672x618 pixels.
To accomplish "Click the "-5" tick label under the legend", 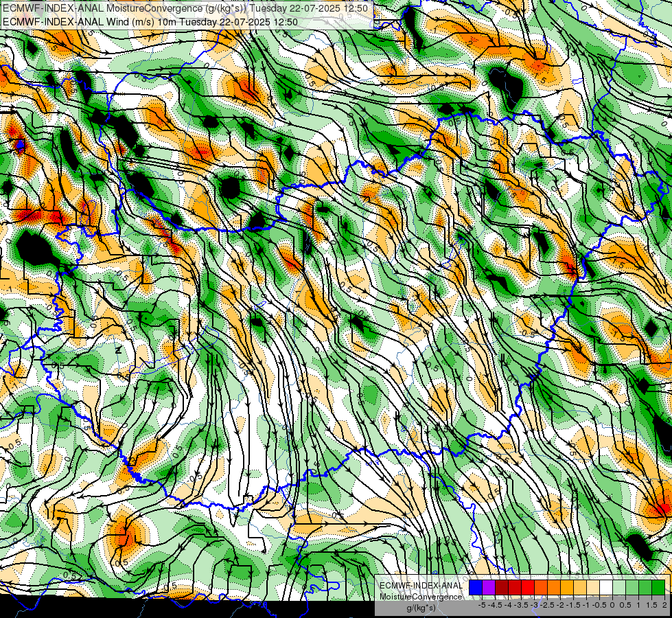I will [482, 605].
